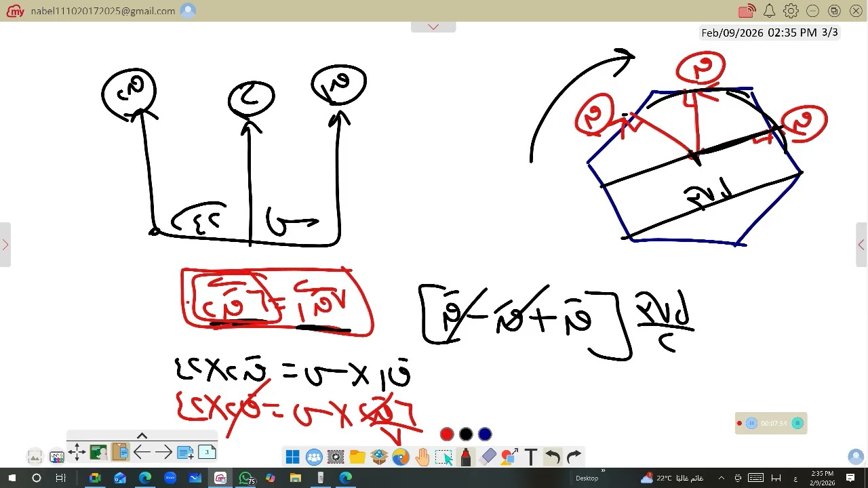Select the text T tool
The height and width of the screenshot is (488, 868).
pos(531,457)
